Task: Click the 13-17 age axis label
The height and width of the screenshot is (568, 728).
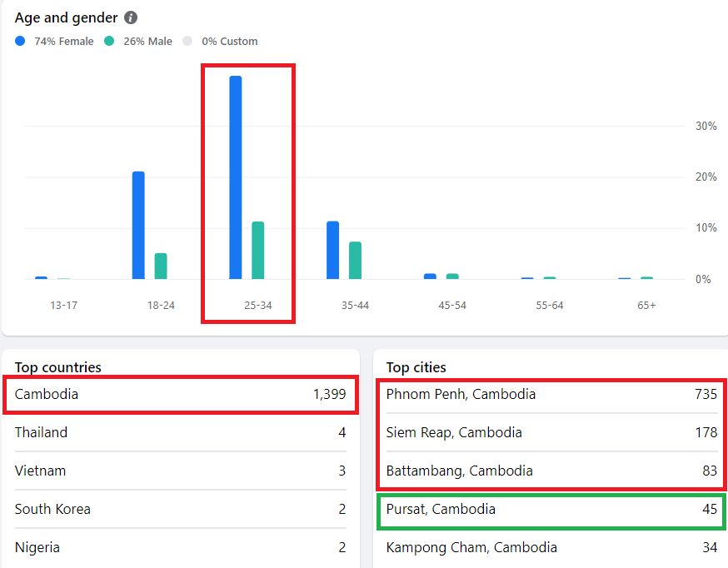Action: tap(63, 306)
